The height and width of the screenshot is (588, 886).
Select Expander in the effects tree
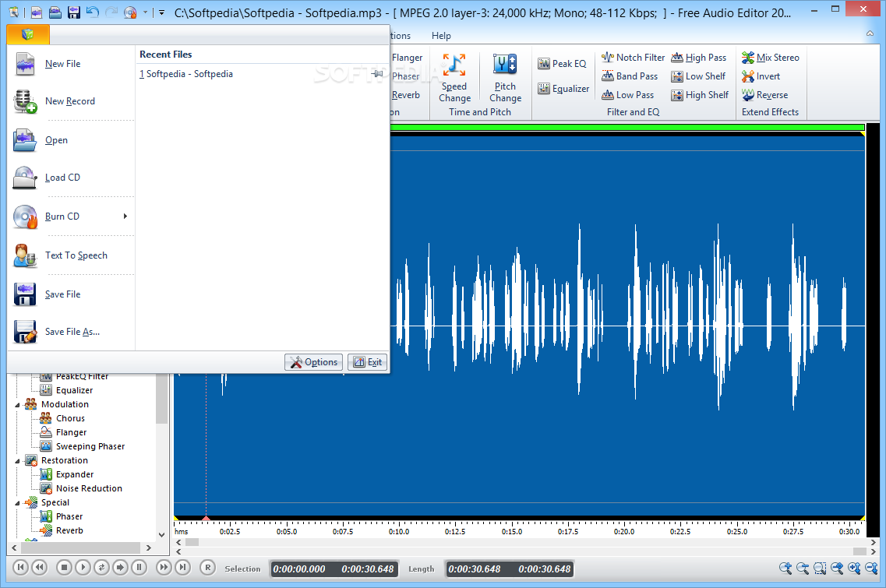click(x=75, y=474)
